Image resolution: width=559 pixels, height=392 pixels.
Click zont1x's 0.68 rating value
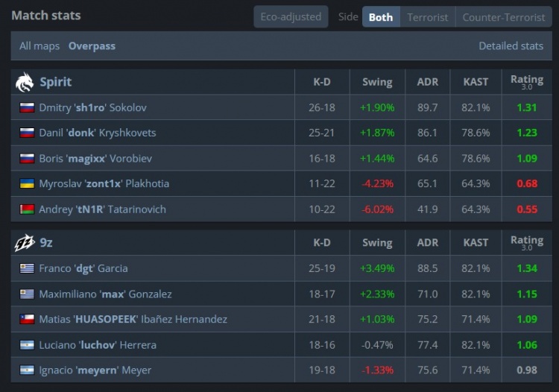[x=527, y=183]
